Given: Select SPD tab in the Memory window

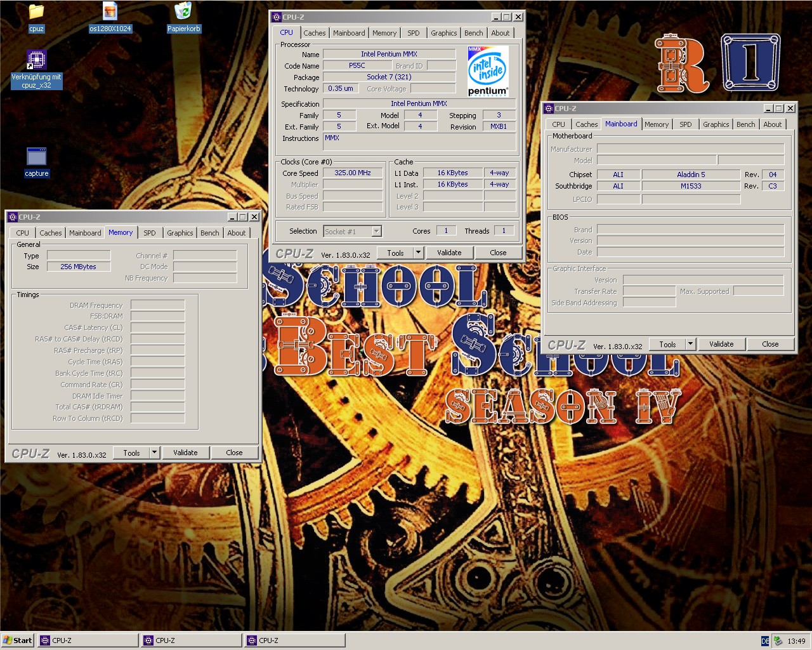Looking at the screenshot, I should pyautogui.click(x=150, y=233).
